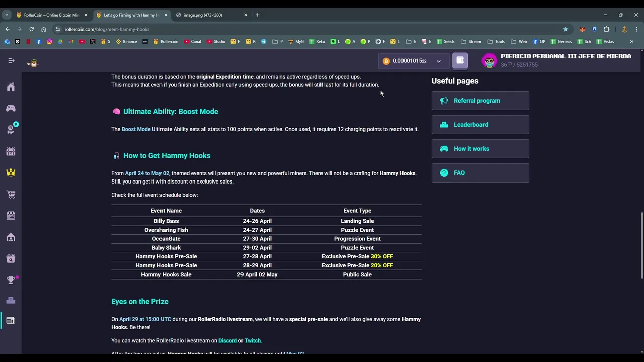Open the FAQ useful page
This screenshot has height=362, width=644.
pos(480,173)
